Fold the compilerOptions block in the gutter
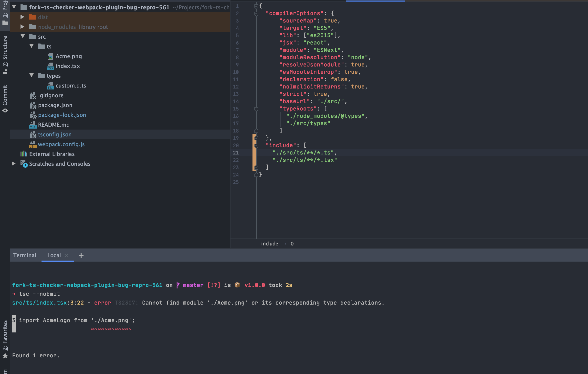 (256, 14)
